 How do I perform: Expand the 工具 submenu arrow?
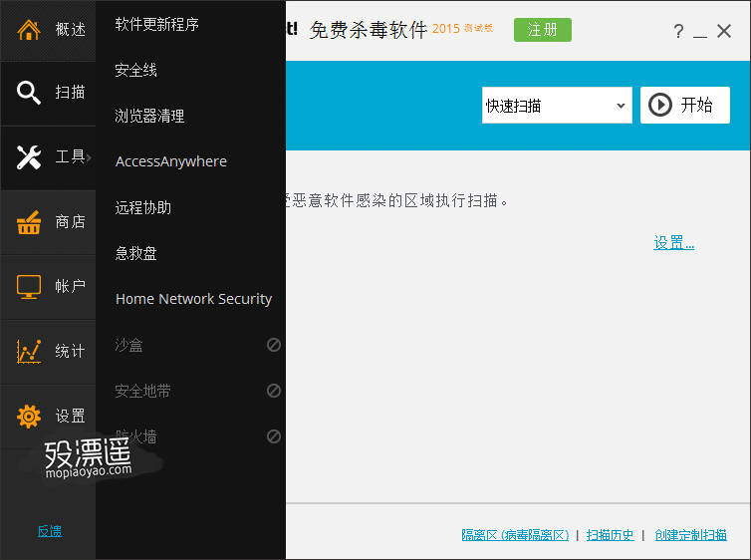tap(89, 156)
